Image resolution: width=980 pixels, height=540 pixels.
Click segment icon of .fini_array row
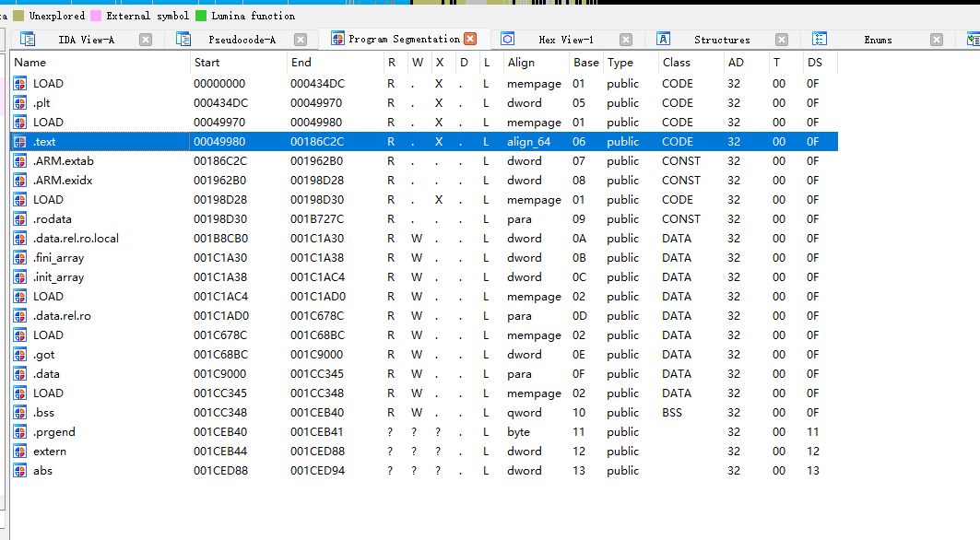click(20, 258)
